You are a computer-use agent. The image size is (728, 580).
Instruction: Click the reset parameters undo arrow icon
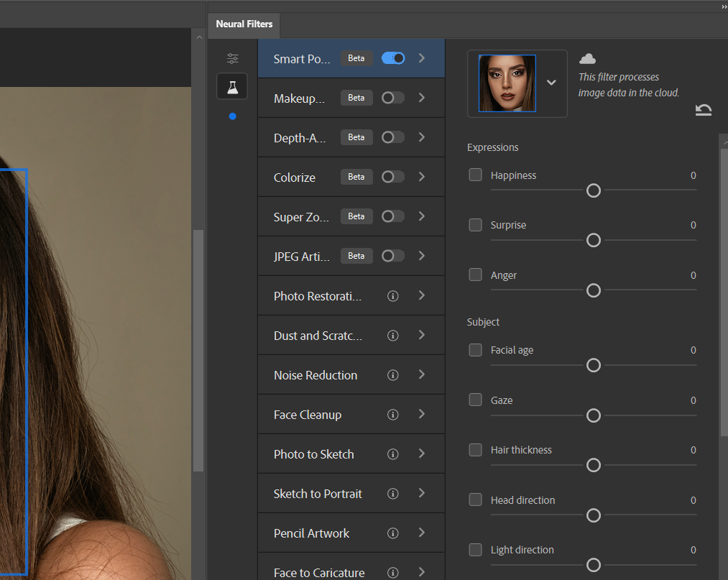tap(704, 109)
